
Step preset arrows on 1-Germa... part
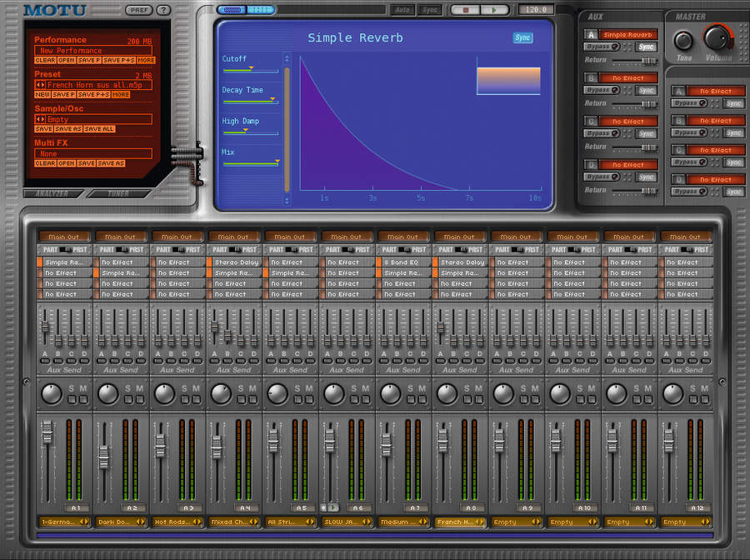(83, 522)
